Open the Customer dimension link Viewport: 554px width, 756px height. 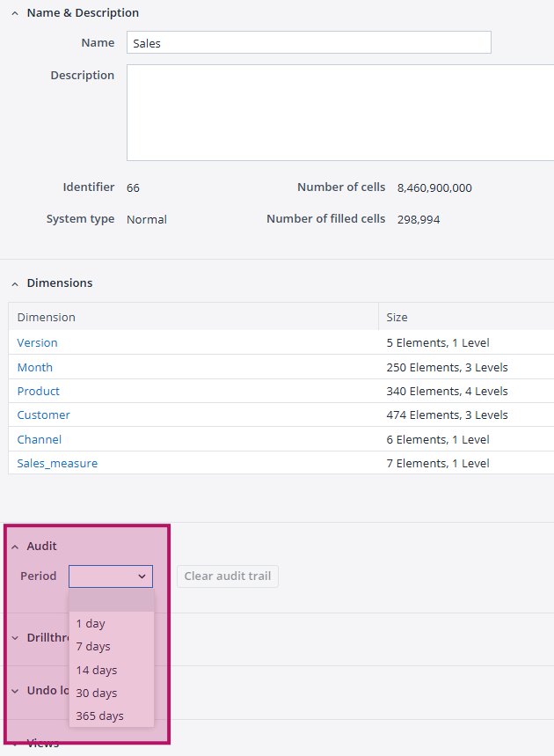(44, 415)
